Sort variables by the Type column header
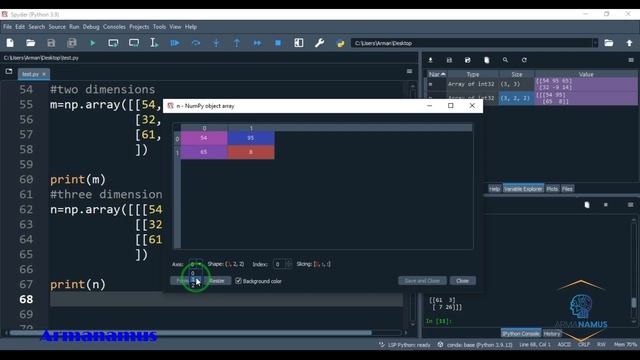 pyautogui.click(x=473, y=74)
